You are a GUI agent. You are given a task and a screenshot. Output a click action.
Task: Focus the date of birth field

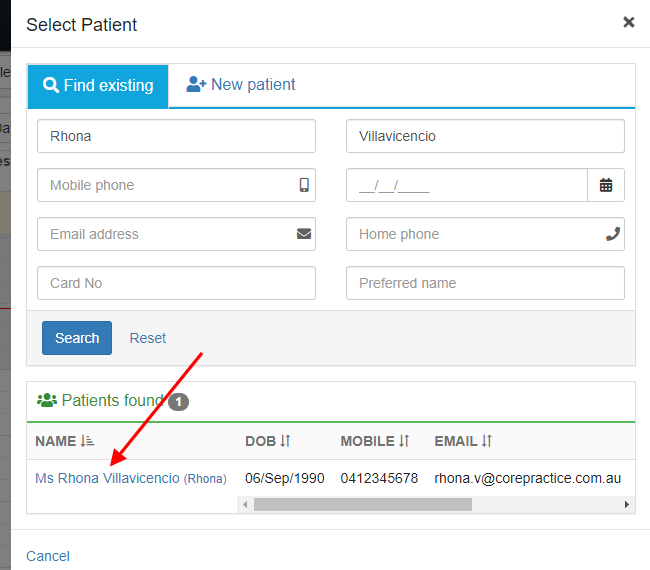click(x=467, y=185)
